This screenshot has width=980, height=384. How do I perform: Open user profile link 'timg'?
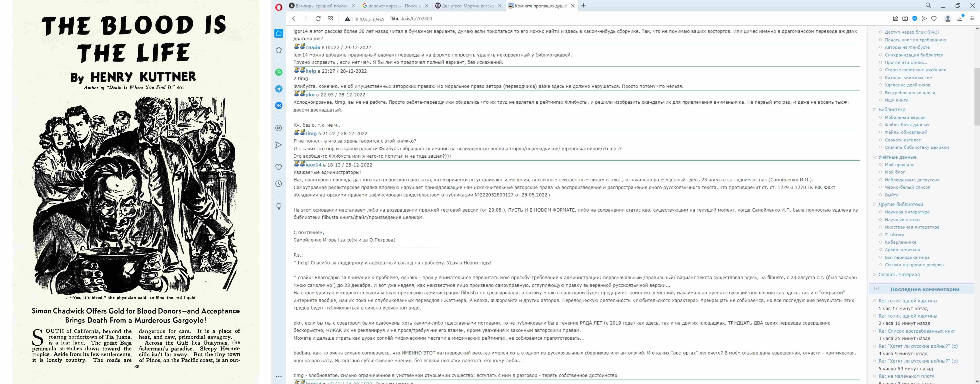(311, 134)
